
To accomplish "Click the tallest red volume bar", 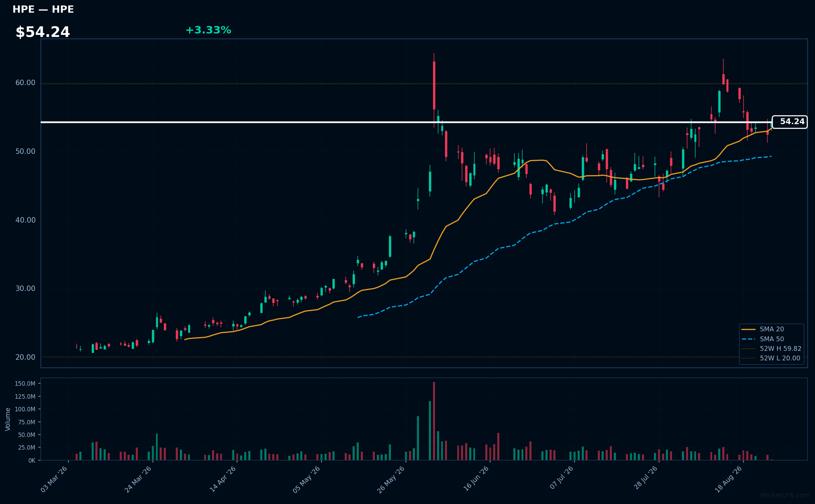I will click(434, 421).
